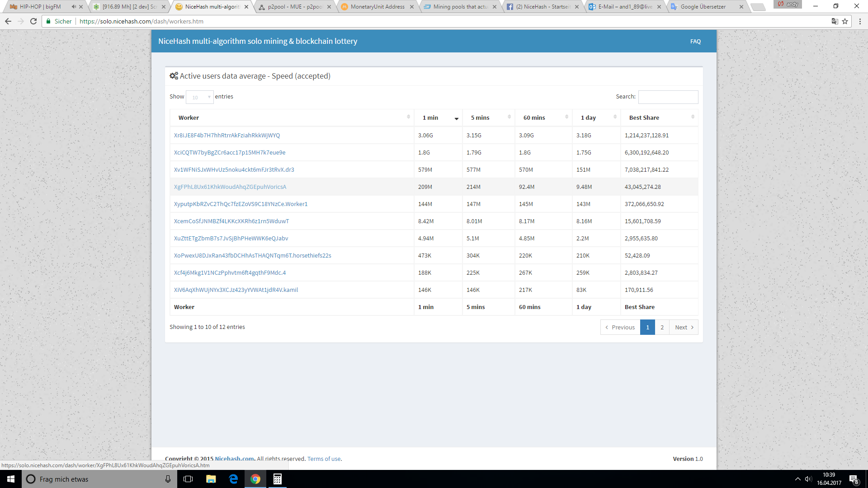The image size is (868, 488).
Task: Open the Action Center notifications
Action: click(854, 479)
